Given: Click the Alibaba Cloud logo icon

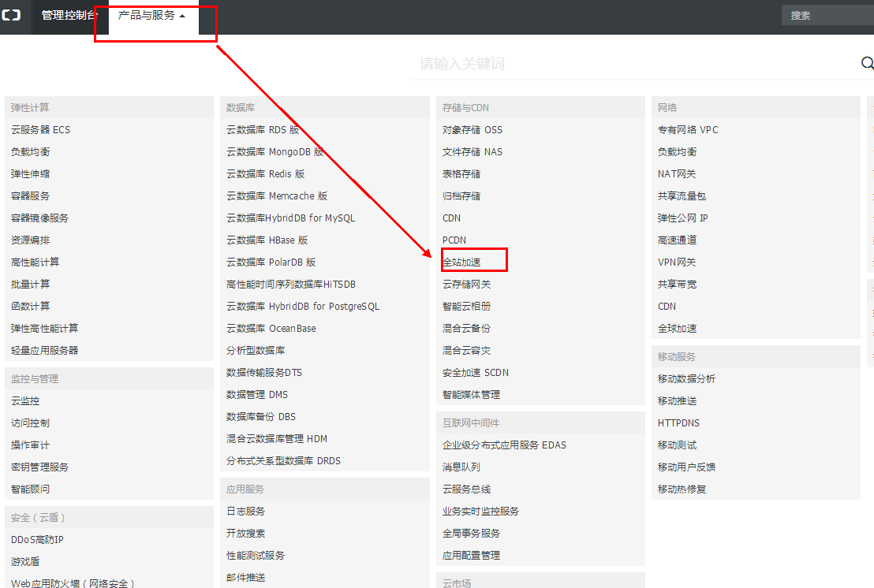Looking at the screenshot, I should (x=11, y=16).
